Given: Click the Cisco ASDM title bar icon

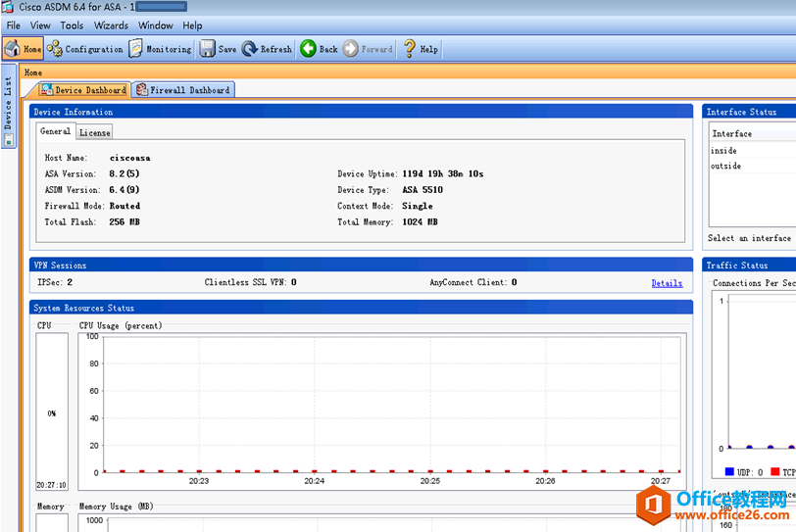Looking at the screenshot, I should point(8,7).
